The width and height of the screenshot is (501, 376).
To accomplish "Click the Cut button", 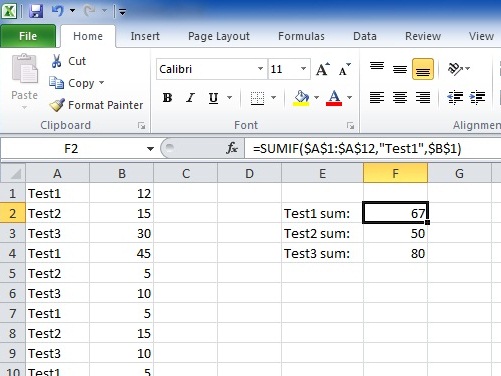I will [69, 61].
